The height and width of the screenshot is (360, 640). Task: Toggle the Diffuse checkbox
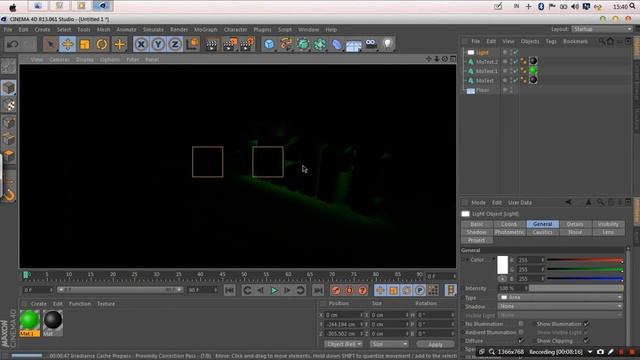pos(521,340)
